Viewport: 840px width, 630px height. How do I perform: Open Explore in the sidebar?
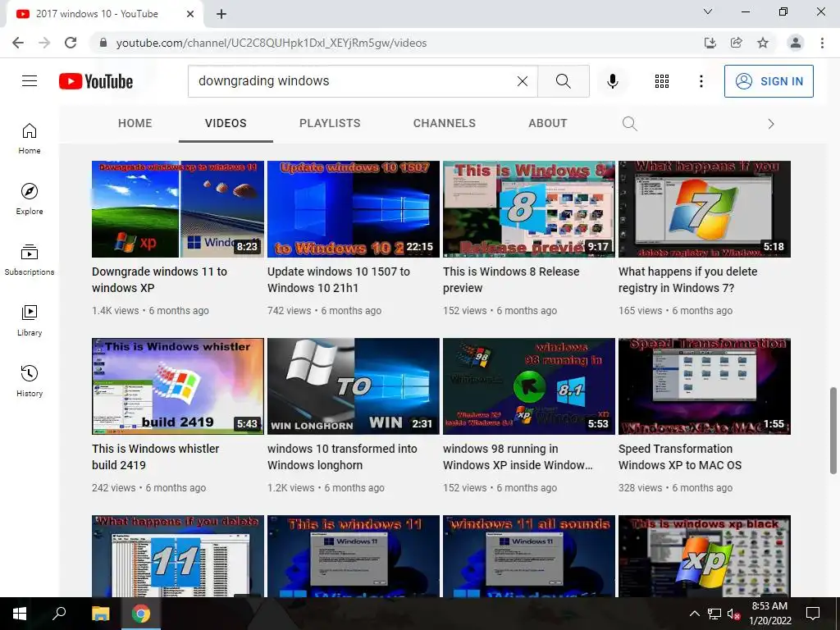click(30, 199)
